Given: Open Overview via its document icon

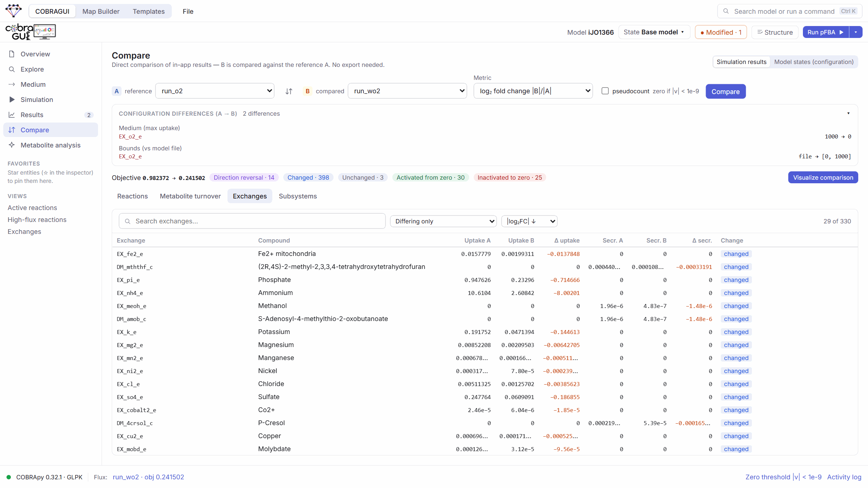Looking at the screenshot, I should pos(12,54).
